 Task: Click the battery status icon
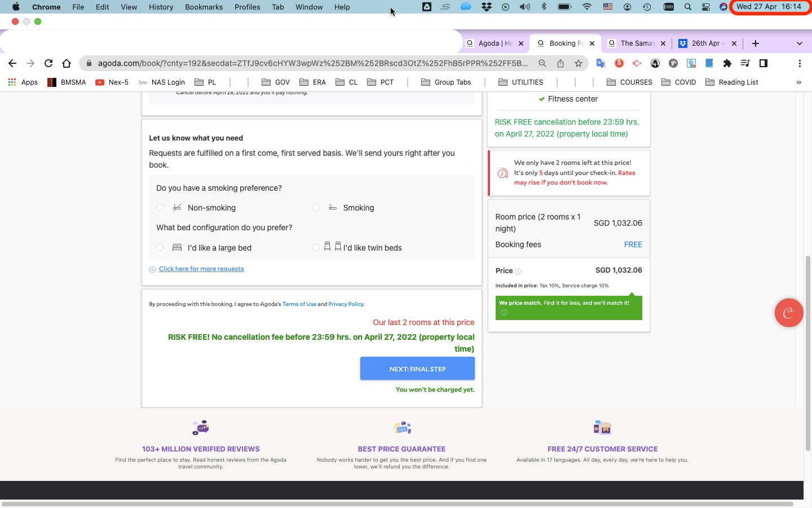tap(564, 7)
